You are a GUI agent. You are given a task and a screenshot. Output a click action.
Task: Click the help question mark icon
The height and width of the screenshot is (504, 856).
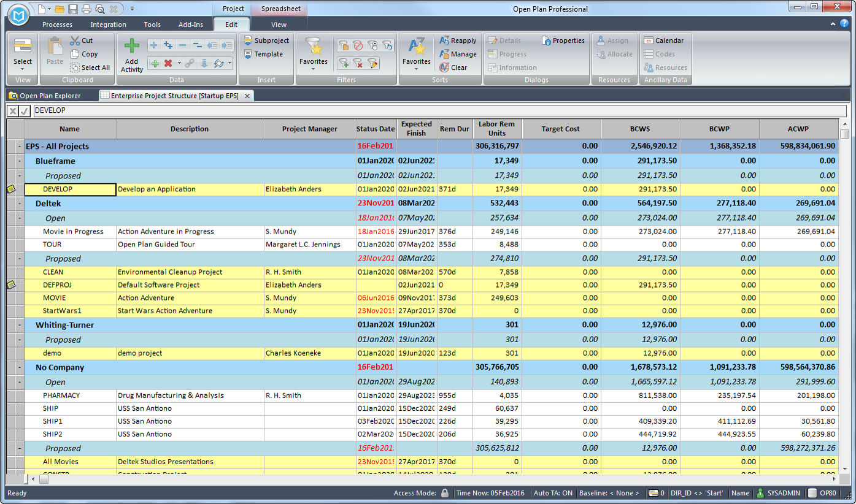(x=844, y=24)
